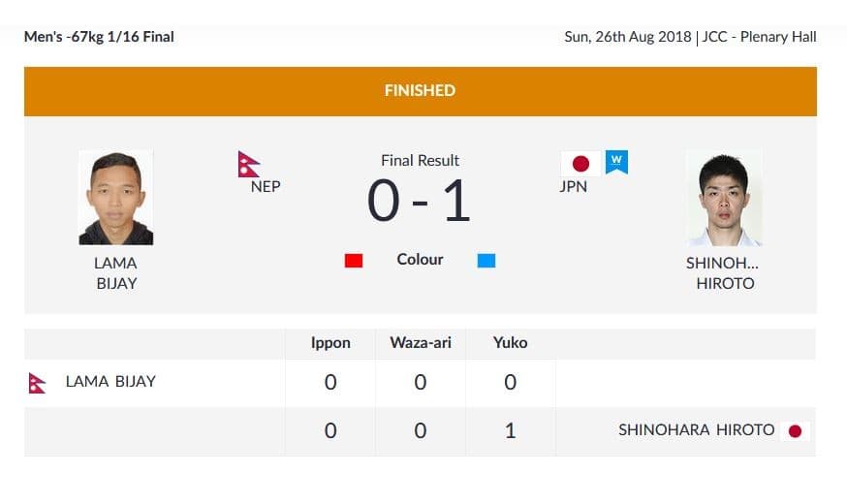This screenshot has height=504, width=847.
Task: Click the orange FINISHED status banner
Action: pos(420,90)
